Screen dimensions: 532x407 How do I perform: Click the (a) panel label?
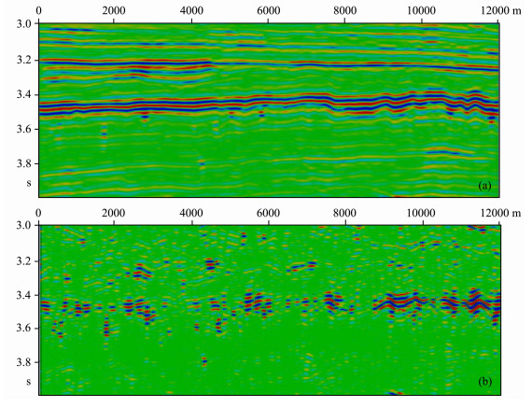[x=484, y=186]
